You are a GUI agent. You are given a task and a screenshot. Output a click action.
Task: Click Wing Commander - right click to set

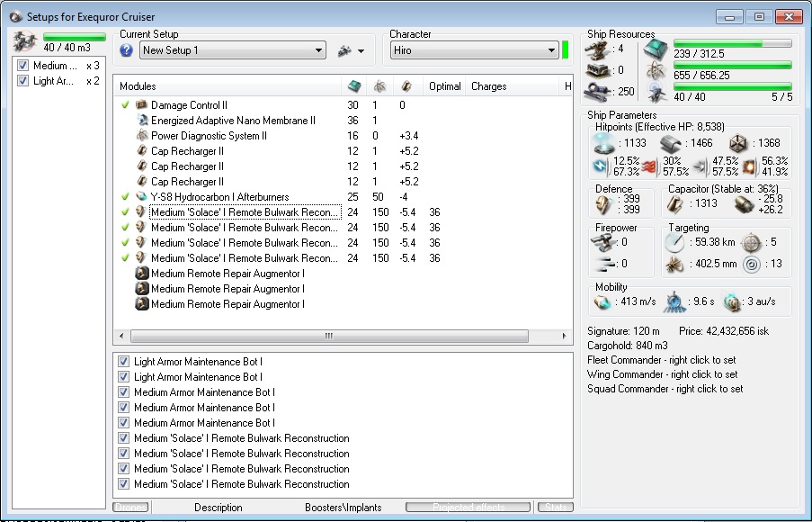point(663,374)
